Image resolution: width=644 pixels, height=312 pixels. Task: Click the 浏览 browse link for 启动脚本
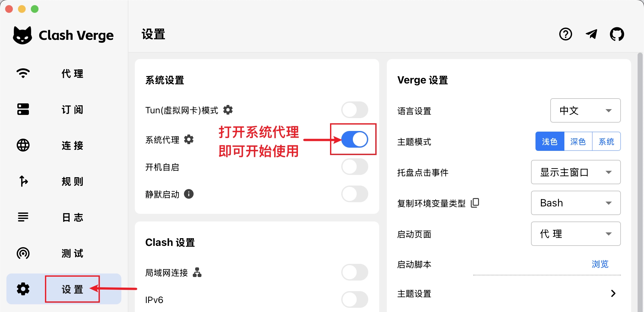pyautogui.click(x=600, y=264)
